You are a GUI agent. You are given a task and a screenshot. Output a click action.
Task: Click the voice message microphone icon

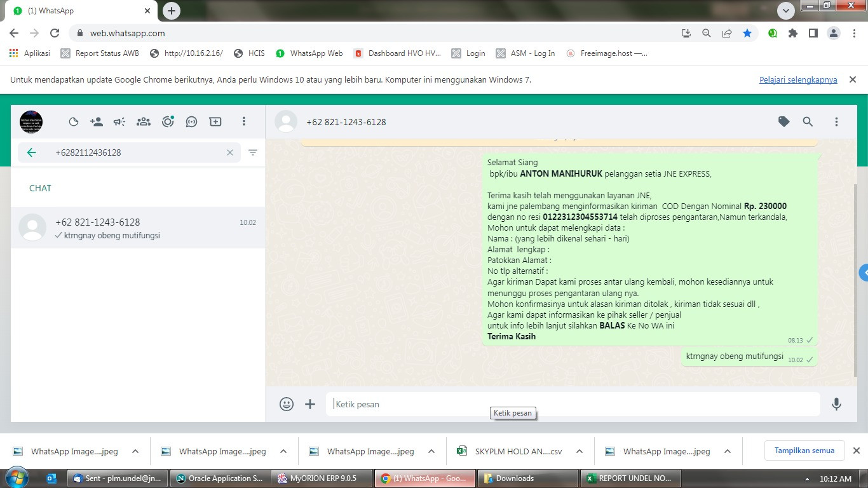point(837,404)
